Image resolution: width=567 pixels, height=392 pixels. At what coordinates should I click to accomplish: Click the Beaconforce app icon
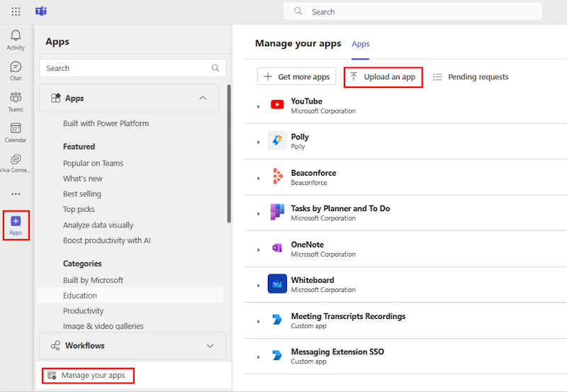point(277,176)
